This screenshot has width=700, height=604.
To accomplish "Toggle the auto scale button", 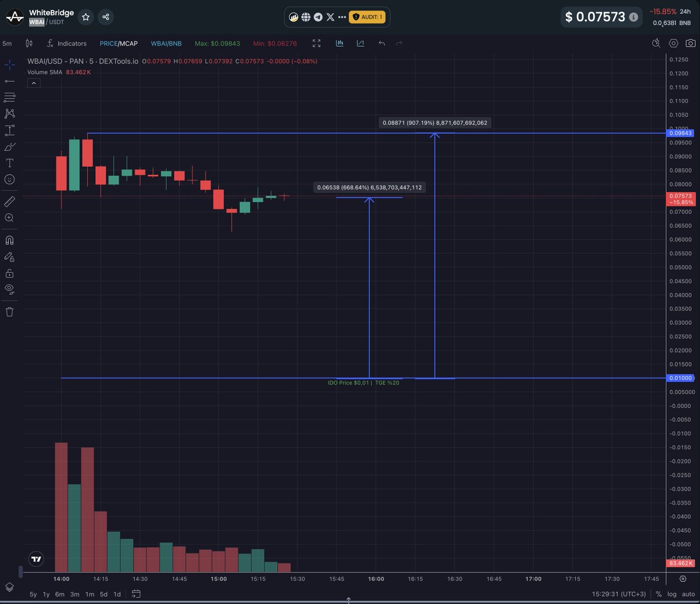I will pos(688,594).
